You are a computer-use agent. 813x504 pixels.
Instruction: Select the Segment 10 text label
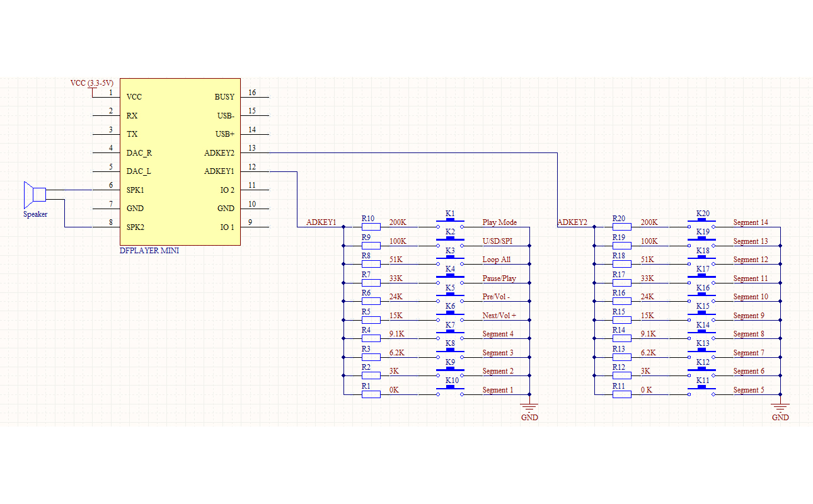coord(751,297)
